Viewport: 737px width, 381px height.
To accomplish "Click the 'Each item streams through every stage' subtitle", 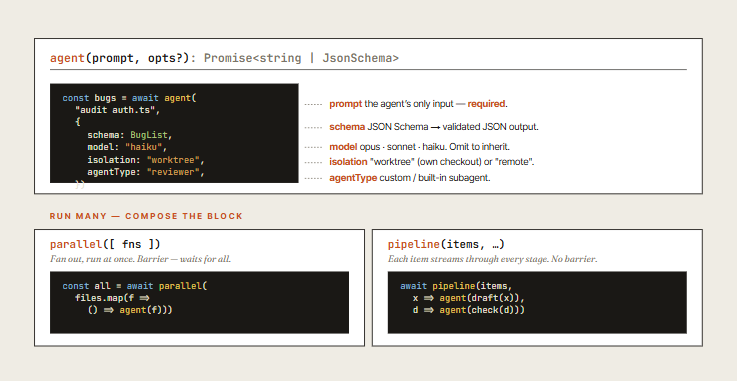I will click(493, 259).
